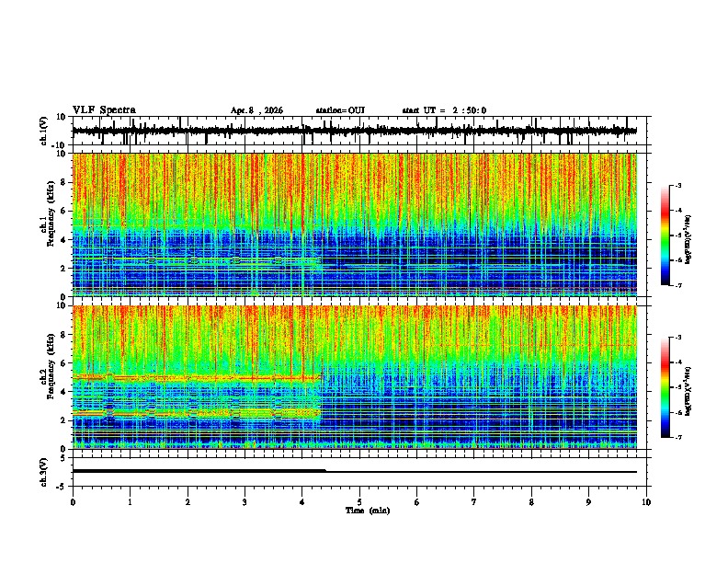Click the time axis tick label "3"
The image size is (728, 563).
point(245,502)
